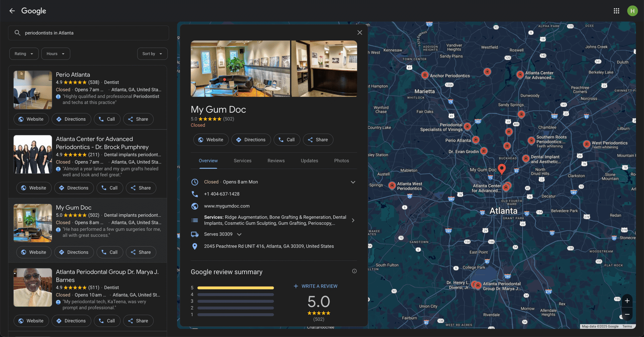The width and height of the screenshot is (644, 337).
Task: Open the Sort by dropdown
Action: (152, 54)
